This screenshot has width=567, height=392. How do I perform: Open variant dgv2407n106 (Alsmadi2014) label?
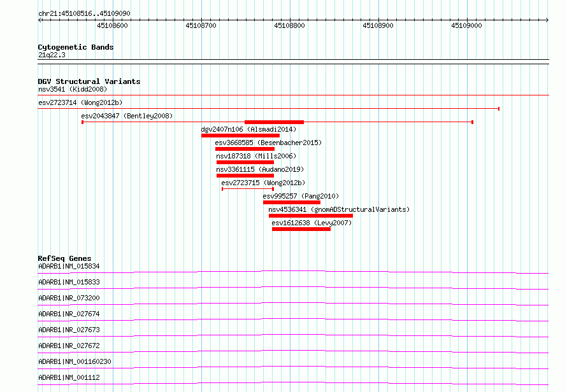248,129
